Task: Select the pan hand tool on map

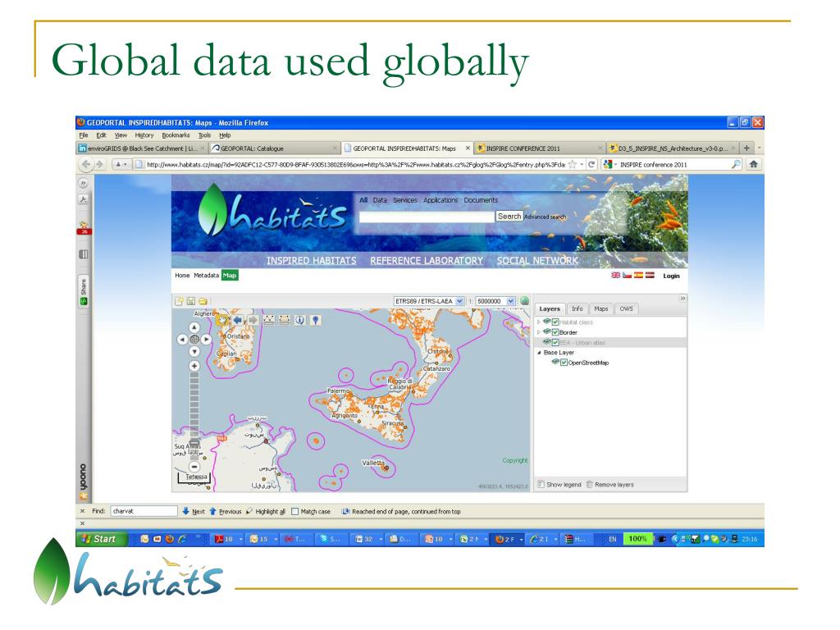Action: [221, 320]
